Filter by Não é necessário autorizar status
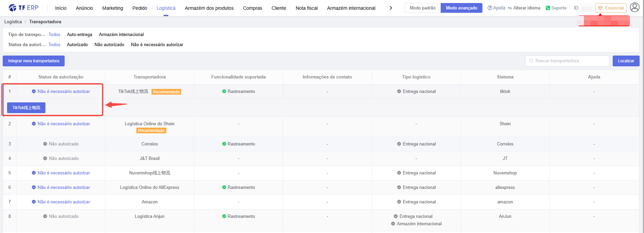 [157, 45]
